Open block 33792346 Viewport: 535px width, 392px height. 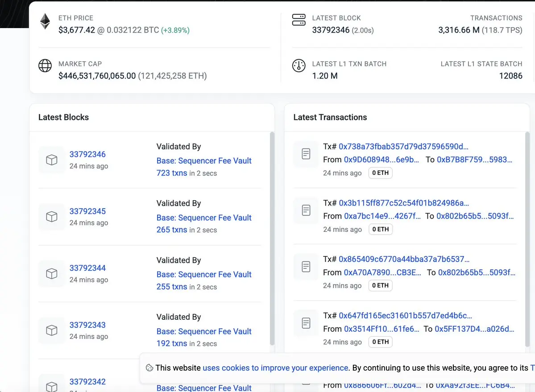click(x=88, y=154)
